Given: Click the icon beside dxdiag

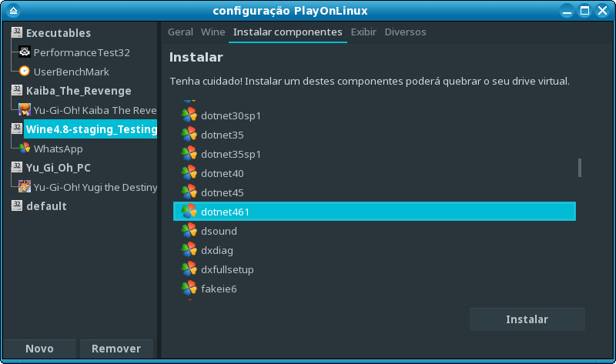Looking at the screenshot, I should coord(189,250).
